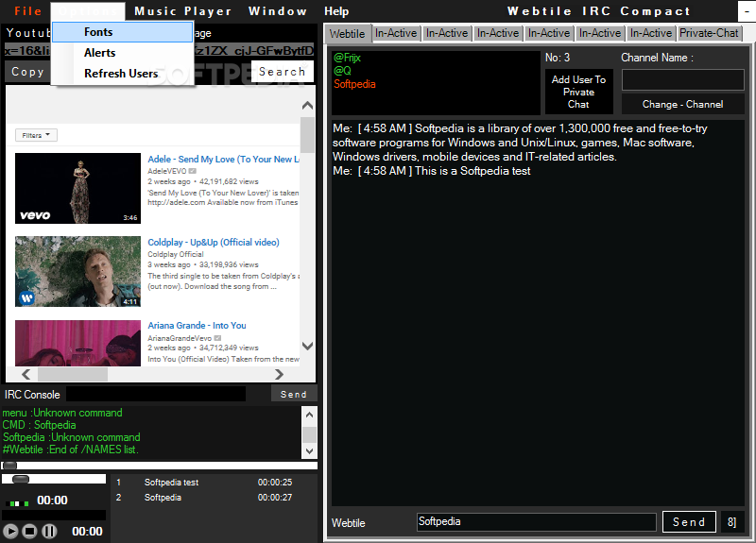The height and width of the screenshot is (543, 756).
Task: Open the Music Player menu
Action: point(182,11)
